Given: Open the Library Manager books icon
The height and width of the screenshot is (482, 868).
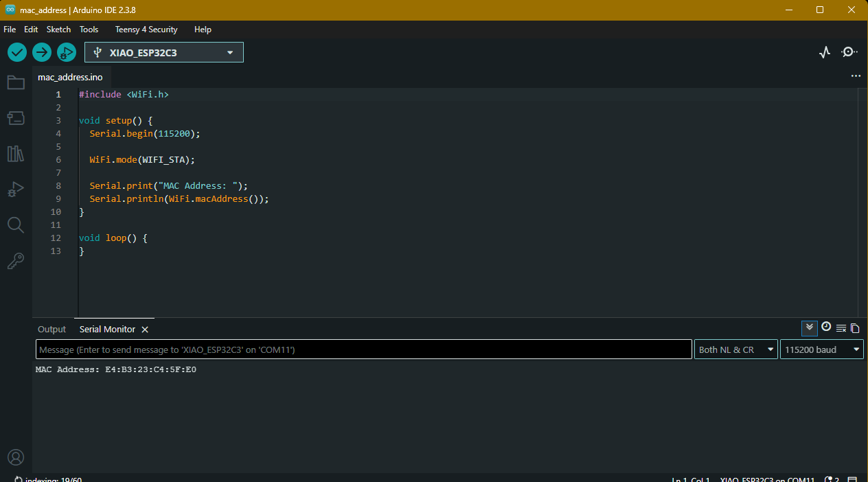Looking at the screenshot, I should (x=16, y=154).
